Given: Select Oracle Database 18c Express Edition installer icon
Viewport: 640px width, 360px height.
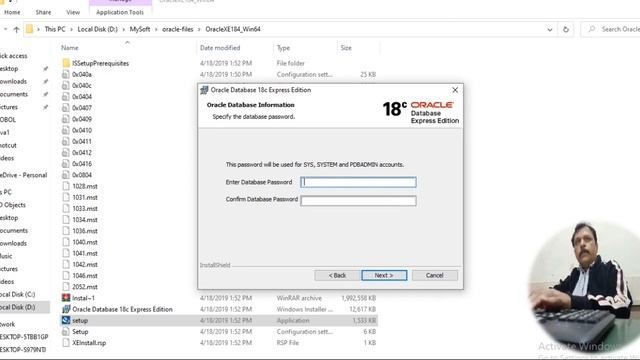Looking at the screenshot, I should (x=66, y=309).
